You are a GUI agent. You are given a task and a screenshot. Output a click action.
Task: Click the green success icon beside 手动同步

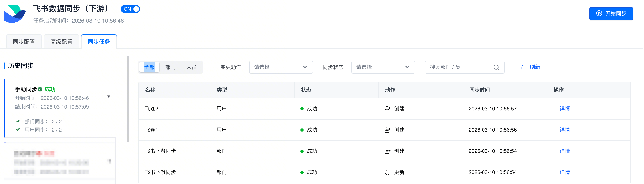click(40, 89)
